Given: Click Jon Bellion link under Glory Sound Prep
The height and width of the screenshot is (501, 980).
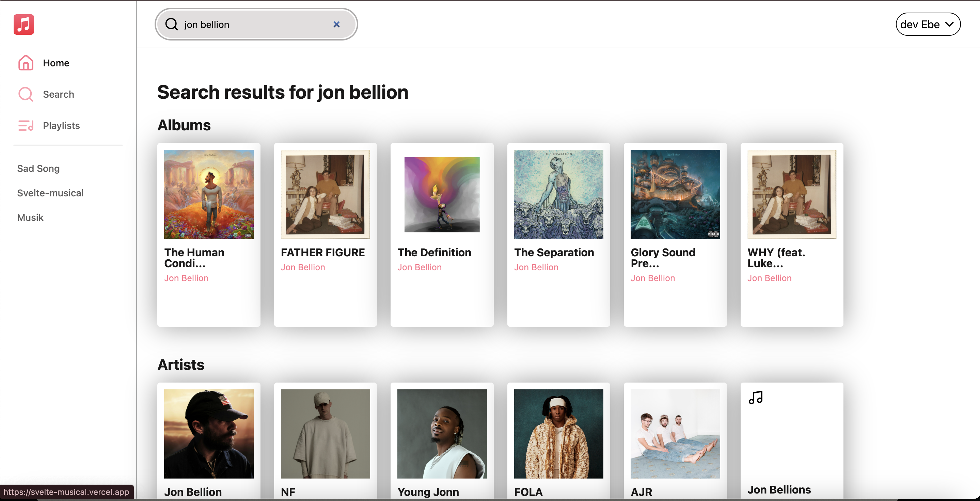Looking at the screenshot, I should pyautogui.click(x=652, y=278).
